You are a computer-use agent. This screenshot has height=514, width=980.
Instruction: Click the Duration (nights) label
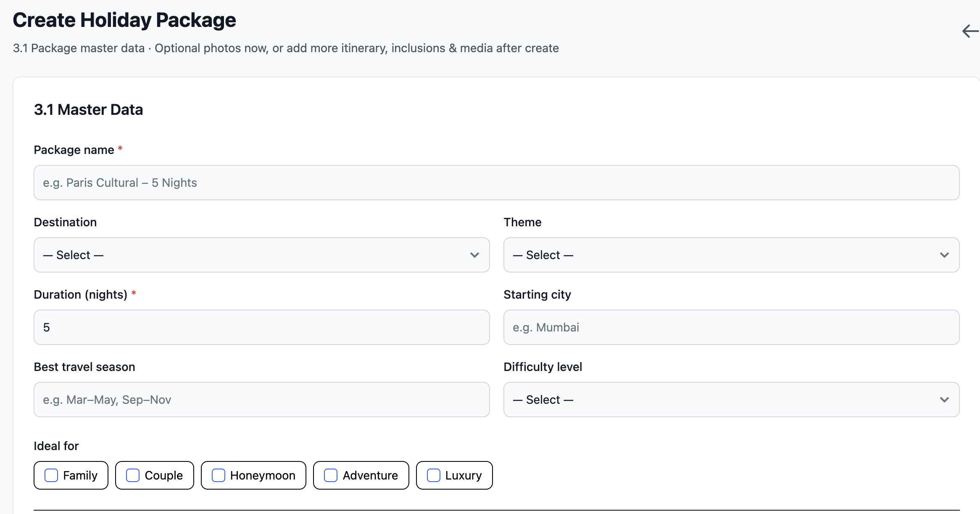point(80,294)
